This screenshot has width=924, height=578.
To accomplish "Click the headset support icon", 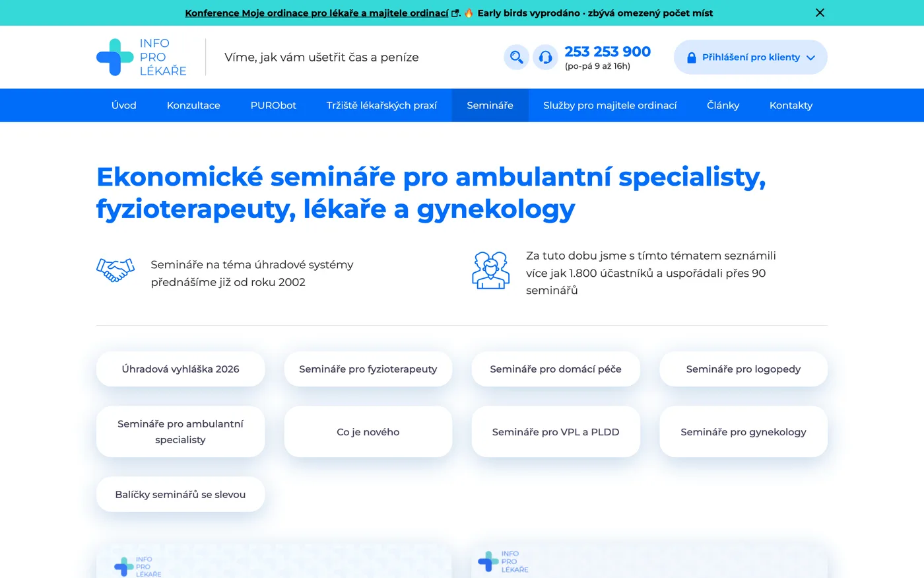I will [545, 57].
